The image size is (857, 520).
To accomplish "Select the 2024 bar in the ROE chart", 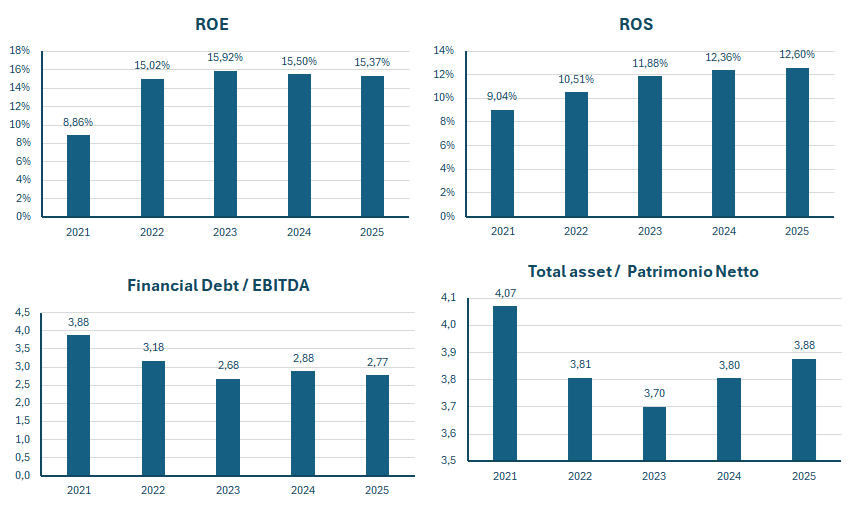I will pos(299,146).
